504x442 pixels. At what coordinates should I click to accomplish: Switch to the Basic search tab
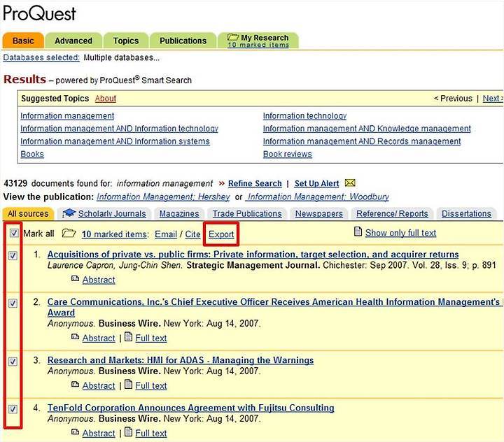[23, 41]
